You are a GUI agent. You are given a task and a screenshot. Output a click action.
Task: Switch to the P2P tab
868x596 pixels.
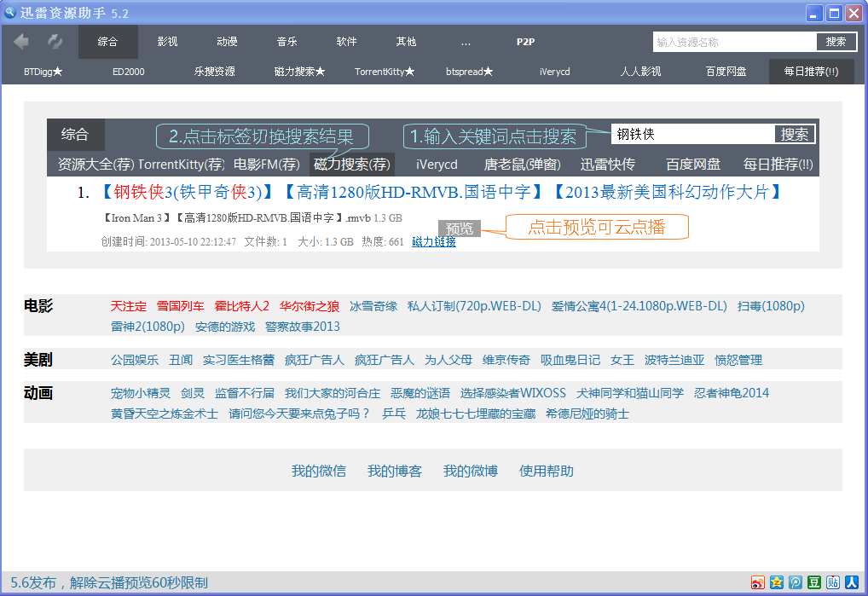coord(525,42)
